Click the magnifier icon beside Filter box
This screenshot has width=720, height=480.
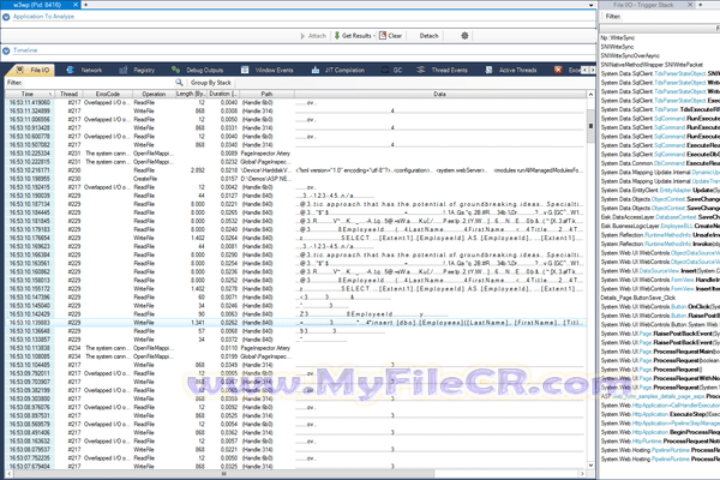click(x=179, y=83)
